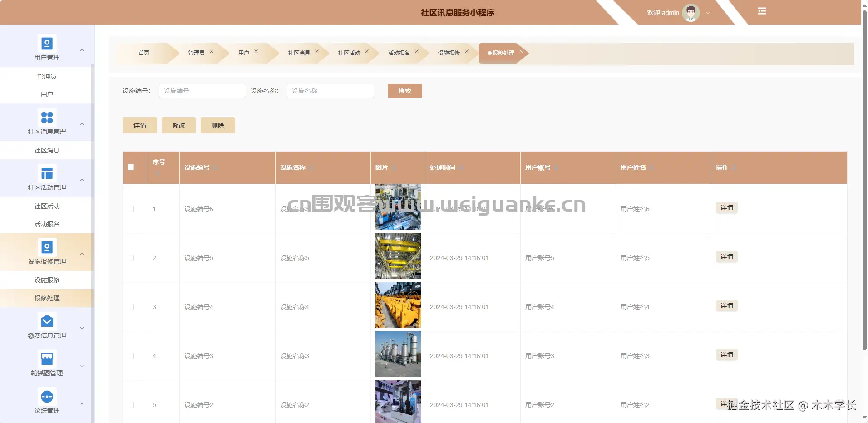Click the 社区活动管理 layout icon
Viewport: 868px width, 423px height.
click(x=47, y=173)
